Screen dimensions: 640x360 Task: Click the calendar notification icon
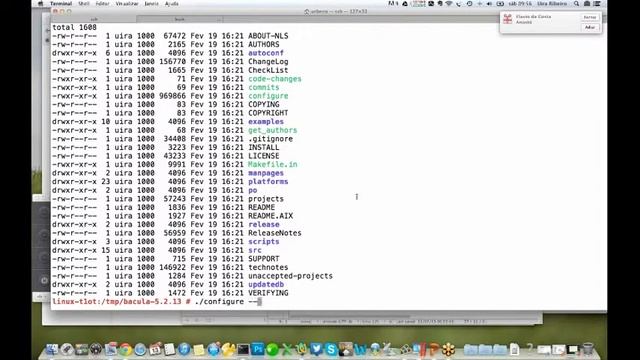pos(507,19)
